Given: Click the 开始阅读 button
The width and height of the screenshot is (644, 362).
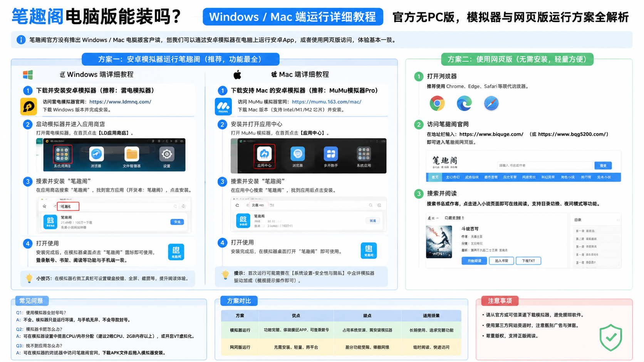Looking at the screenshot, I should coord(474,261).
